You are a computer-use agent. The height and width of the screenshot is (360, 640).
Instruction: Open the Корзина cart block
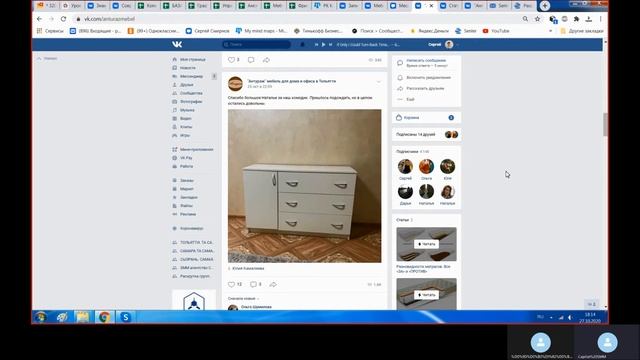[x=426, y=118]
